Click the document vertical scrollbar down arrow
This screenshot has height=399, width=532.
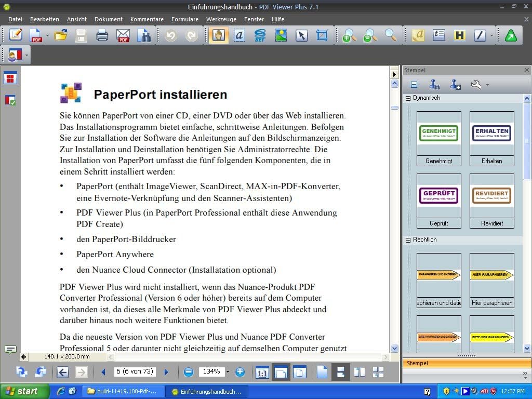394,349
